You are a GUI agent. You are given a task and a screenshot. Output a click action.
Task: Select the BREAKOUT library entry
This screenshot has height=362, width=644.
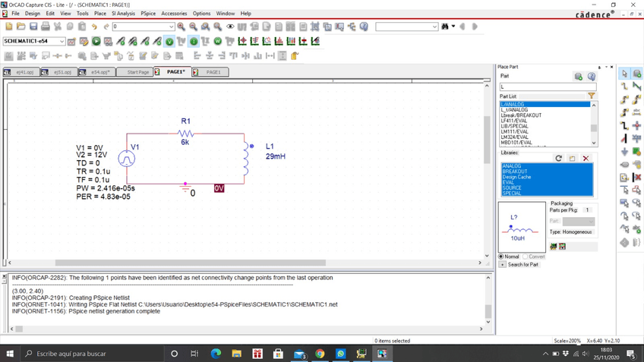513,172
